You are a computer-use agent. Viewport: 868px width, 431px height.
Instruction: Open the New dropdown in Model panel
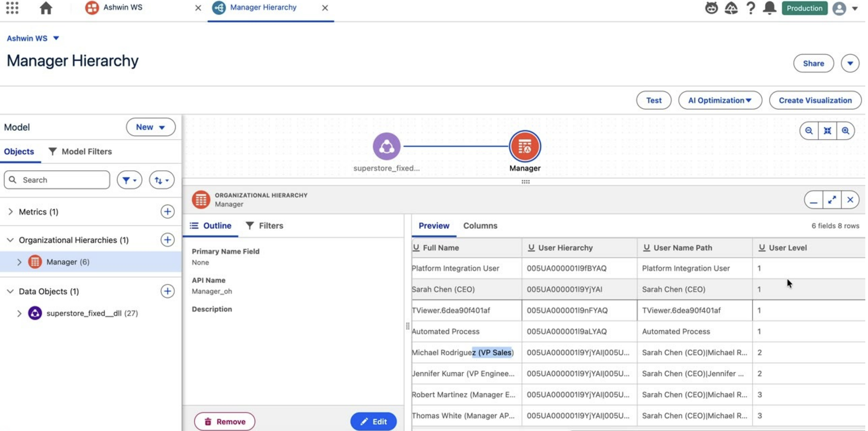(x=151, y=127)
